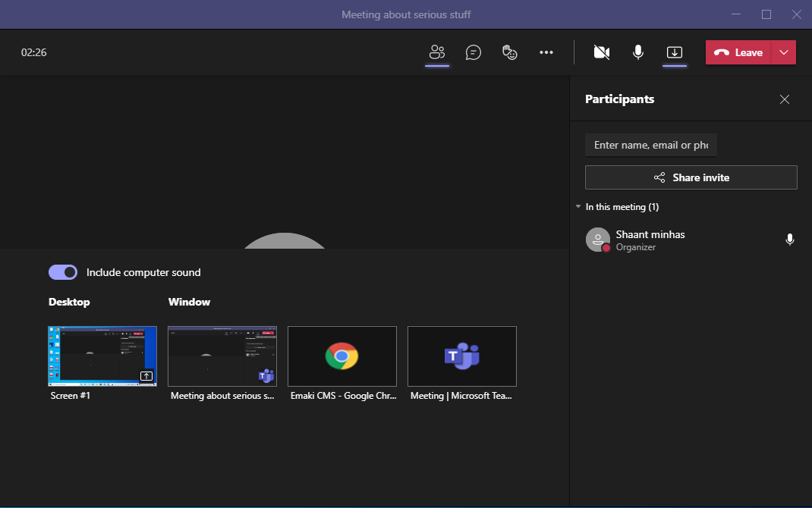Open the participants panel icon
Screen dimensions: 812x508
click(436, 52)
